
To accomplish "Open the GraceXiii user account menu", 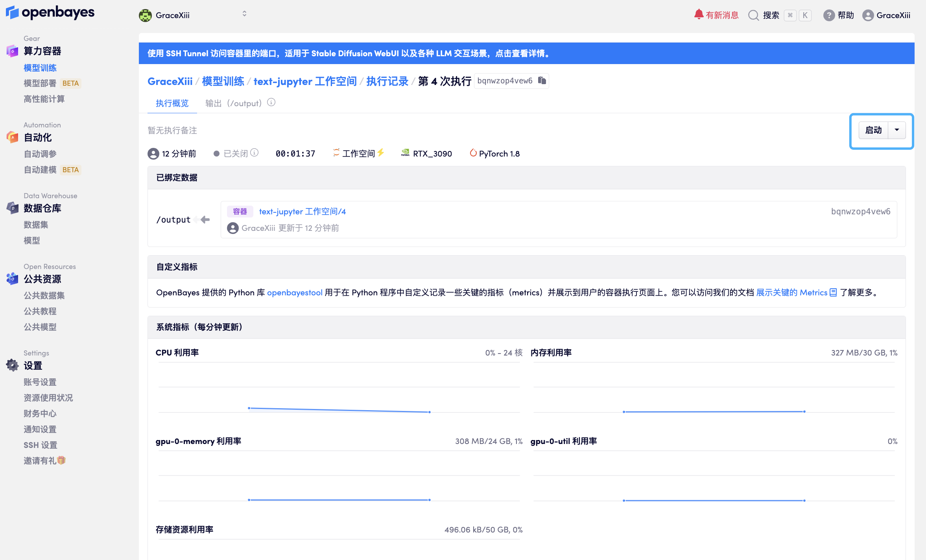I will tap(886, 15).
